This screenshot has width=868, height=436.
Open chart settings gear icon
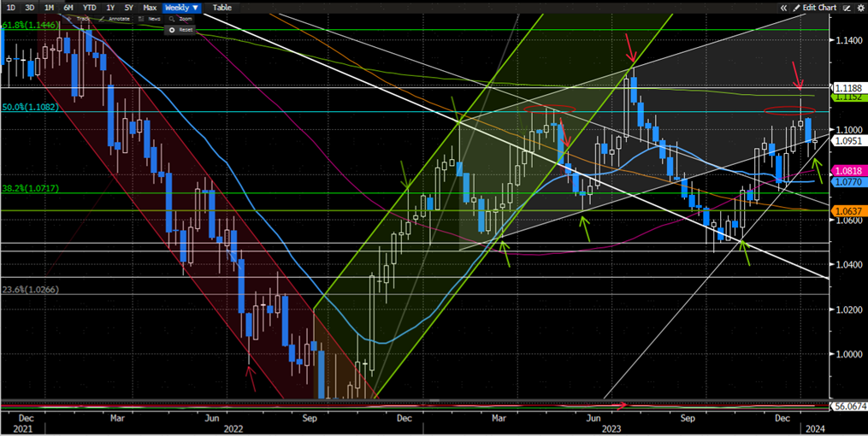[861, 8]
